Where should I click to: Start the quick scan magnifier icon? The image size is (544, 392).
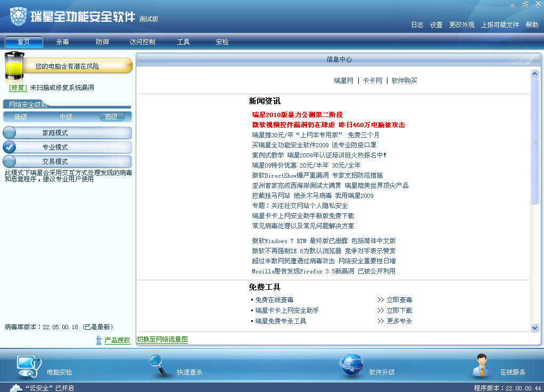[x=157, y=365]
